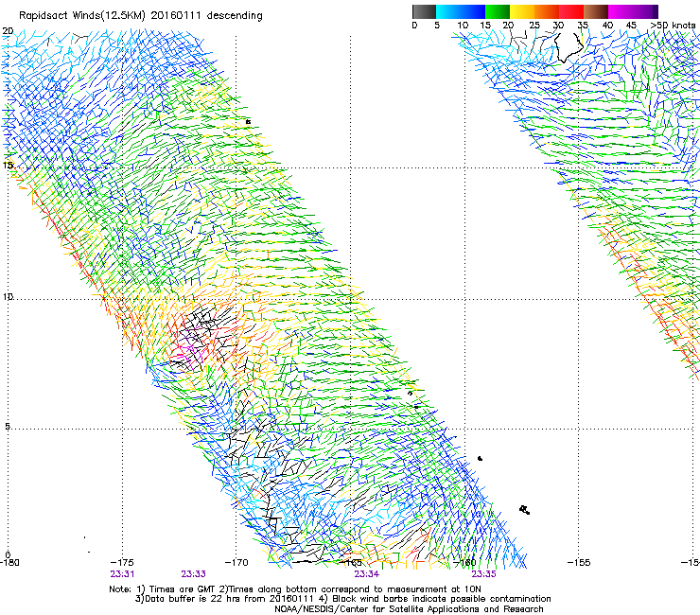Click the purple time stamp 23:31
The image size is (700, 615).
[x=122, y=574]
